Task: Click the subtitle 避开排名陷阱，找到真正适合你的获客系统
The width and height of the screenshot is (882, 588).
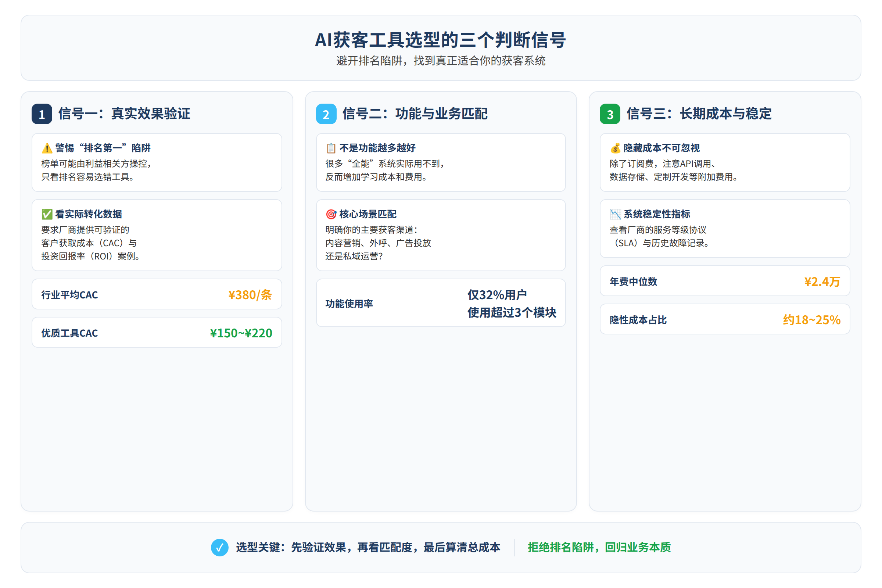Action: click(441, 61)
